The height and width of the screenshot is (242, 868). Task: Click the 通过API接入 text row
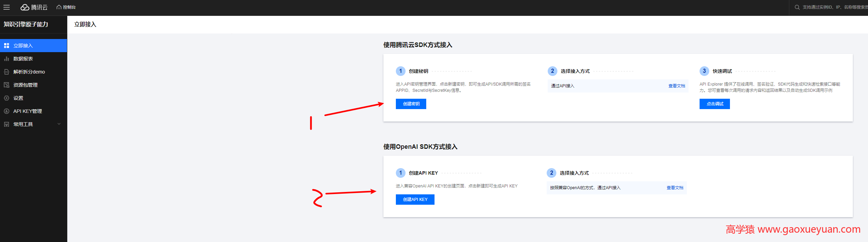pyautogui.click(x=618, y=86)
